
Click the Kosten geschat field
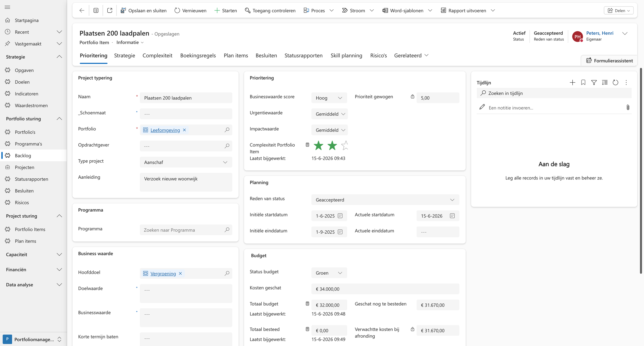point(385,289)
